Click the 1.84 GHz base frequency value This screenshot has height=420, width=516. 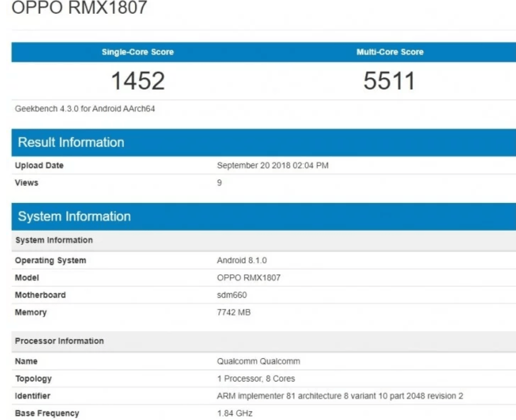pos(234,413)
